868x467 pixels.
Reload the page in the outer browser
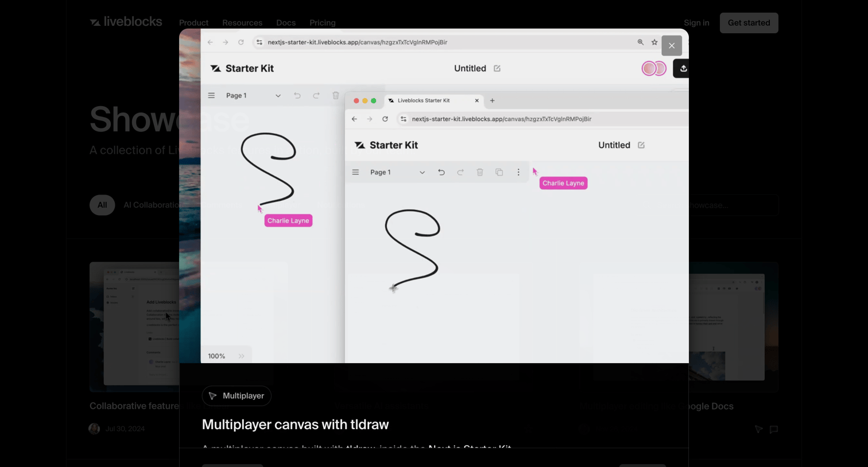[241, 42]
